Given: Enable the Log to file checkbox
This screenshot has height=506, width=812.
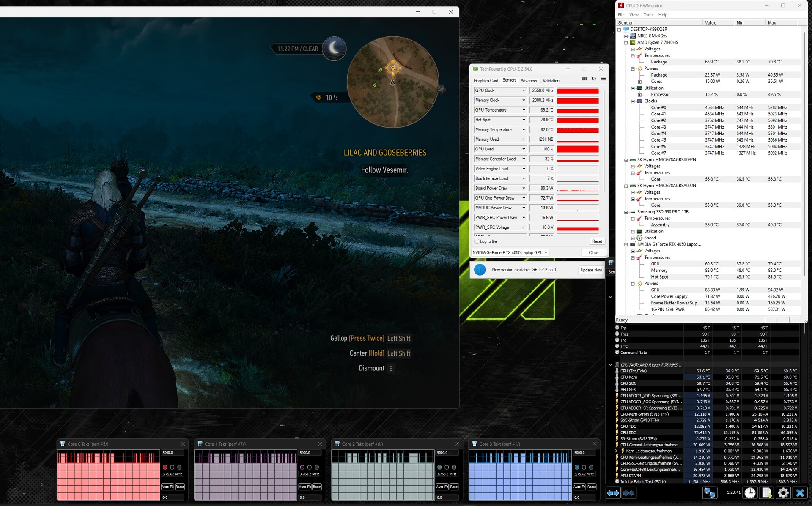Looking at the screenshot, I should click(x=477, y=241).
